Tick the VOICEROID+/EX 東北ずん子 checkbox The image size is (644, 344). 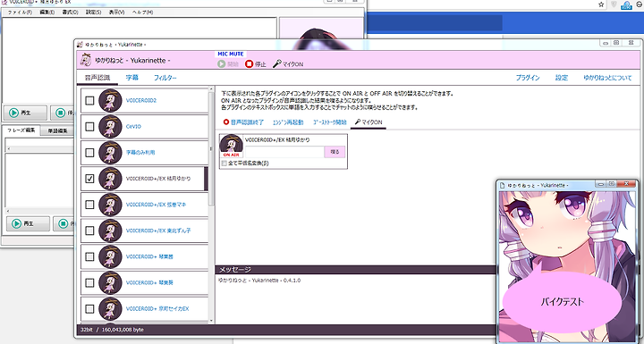tap(89, 231)
